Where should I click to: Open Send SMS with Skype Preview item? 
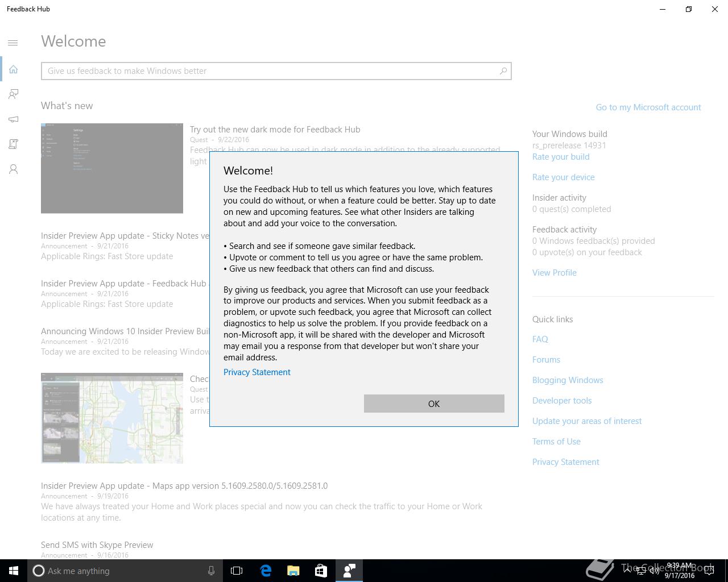point(97,545)
